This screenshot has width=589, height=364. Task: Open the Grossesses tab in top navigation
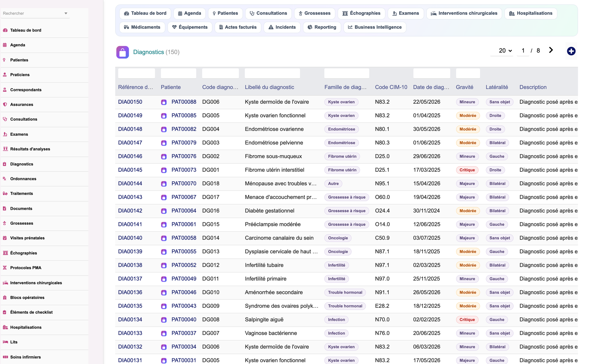tap(314, 13)
